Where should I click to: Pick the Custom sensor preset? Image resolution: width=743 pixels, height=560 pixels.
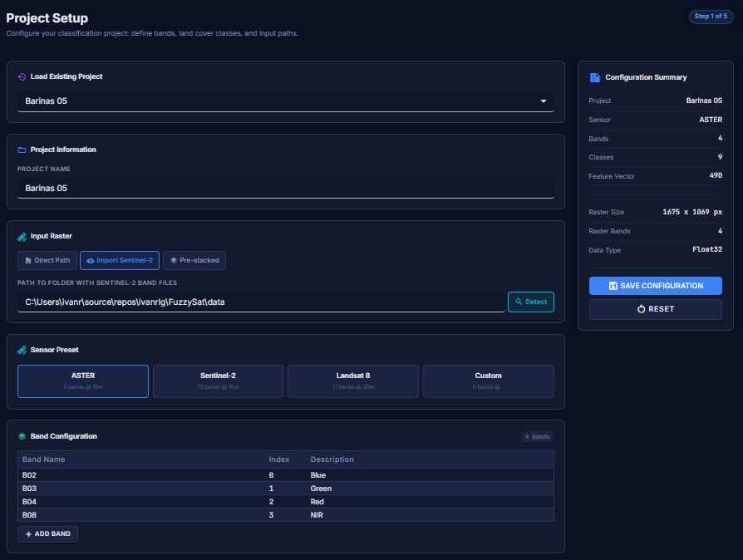coord(488,381)
